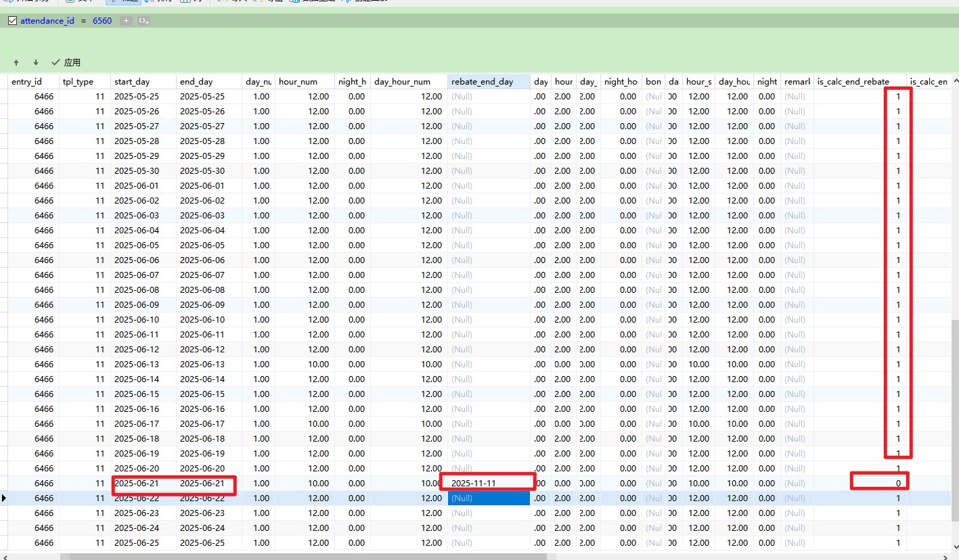959x560 pixels.
Task: Click rebate_end_day Null cell in 2025-05-26 row
Action: point(489,111)
